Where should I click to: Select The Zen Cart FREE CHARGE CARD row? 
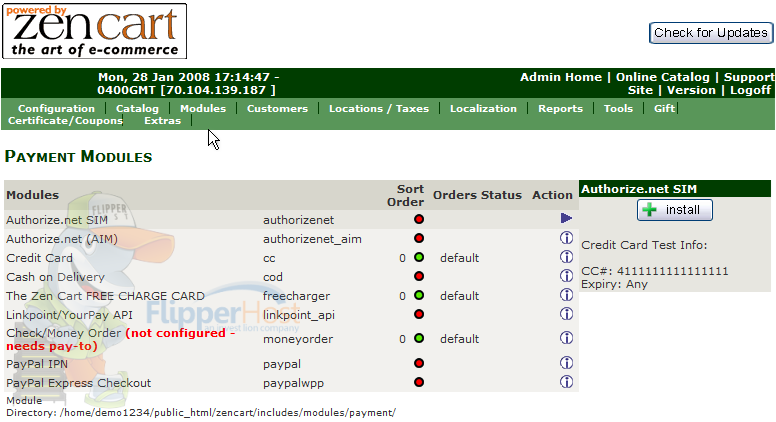(291, 295)
